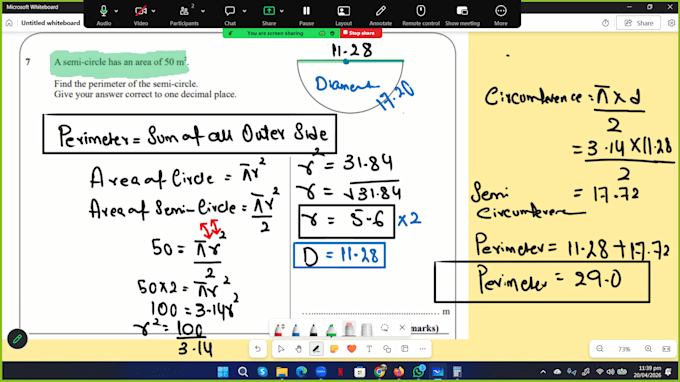The width and height of the screenshot is (680, 382).
Task: Click the inking pen tool
Action: coord(316,349)
